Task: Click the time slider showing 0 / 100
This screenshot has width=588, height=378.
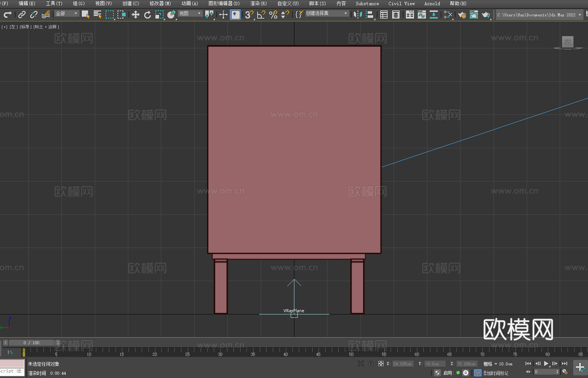Action: click(x=32, y=343)
